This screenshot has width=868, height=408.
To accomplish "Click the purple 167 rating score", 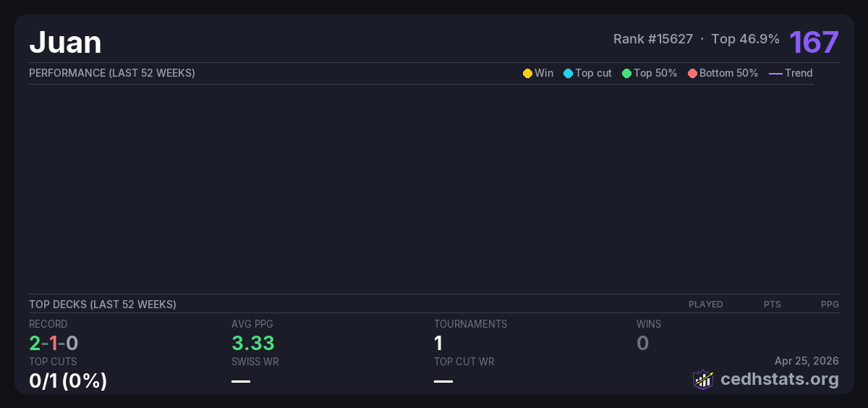I will (814, 42).
